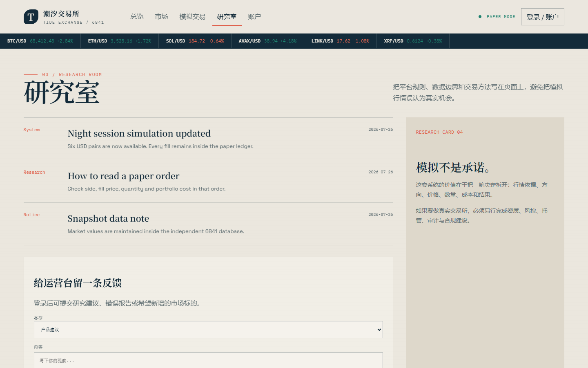Select the BTC/USD ticker item

40,41
